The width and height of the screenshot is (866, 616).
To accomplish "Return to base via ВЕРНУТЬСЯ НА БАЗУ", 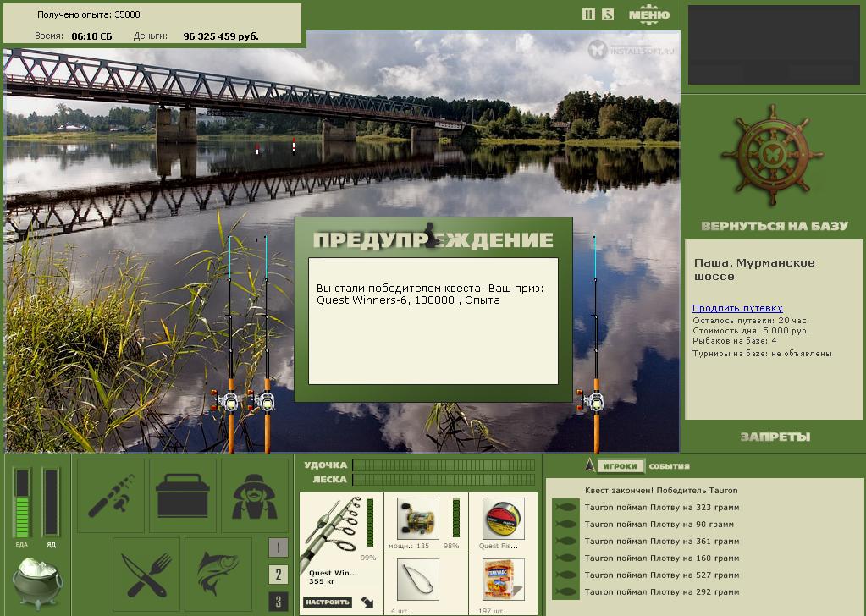I will click(775, 226).
